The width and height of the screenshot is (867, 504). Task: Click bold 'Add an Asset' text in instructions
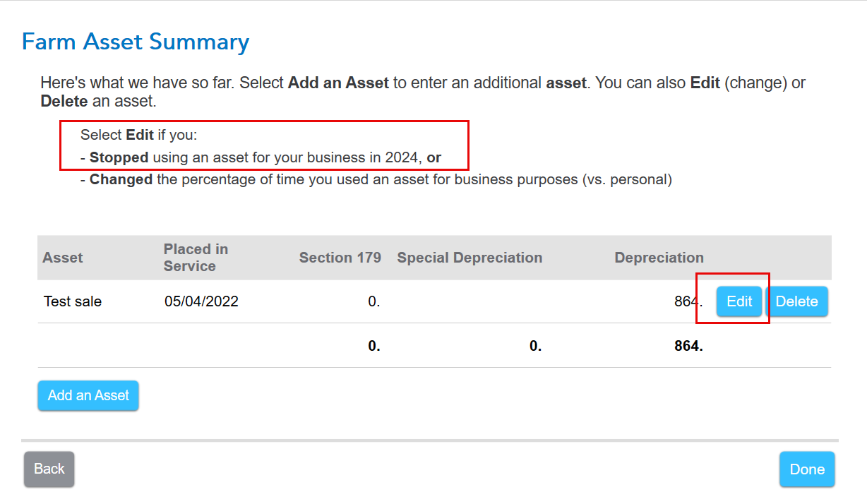tap(338, 83)
